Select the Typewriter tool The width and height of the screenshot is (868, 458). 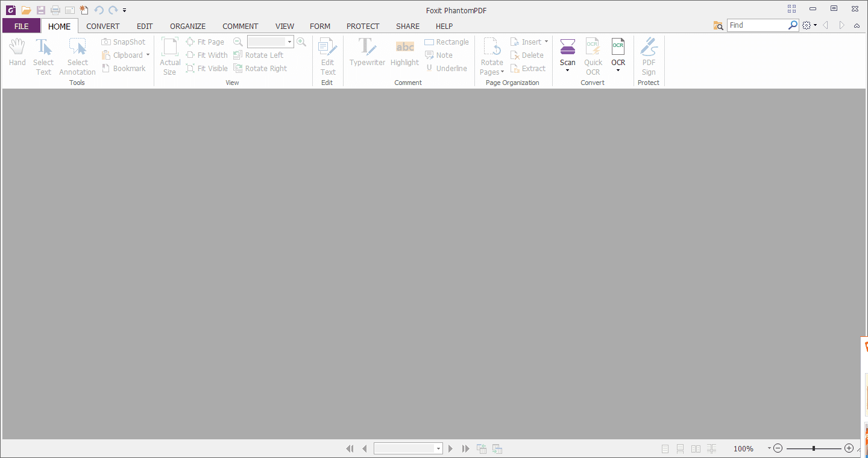pos(367,52)
